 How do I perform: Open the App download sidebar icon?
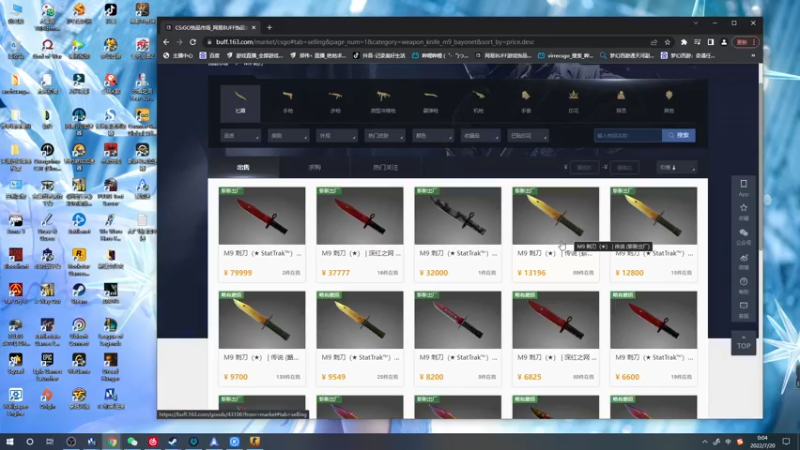coord(743,187)
